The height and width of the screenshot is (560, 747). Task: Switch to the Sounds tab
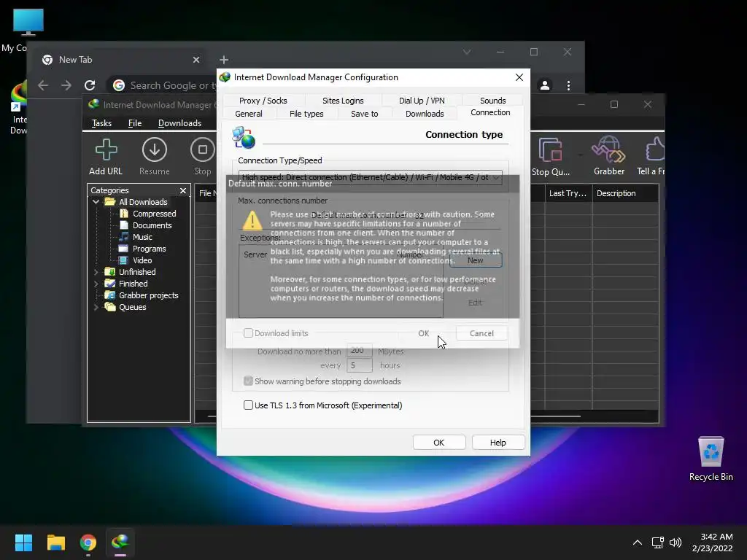(x=492, y=101)
